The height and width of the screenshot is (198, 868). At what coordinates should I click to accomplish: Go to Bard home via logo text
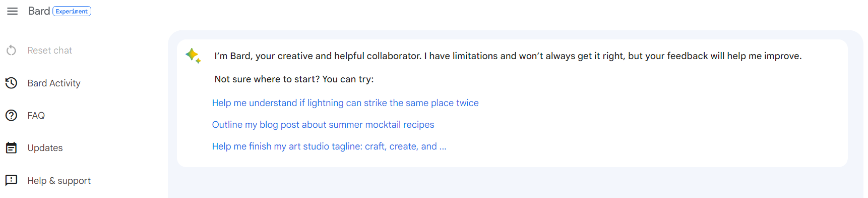click(x=39, y=11)
